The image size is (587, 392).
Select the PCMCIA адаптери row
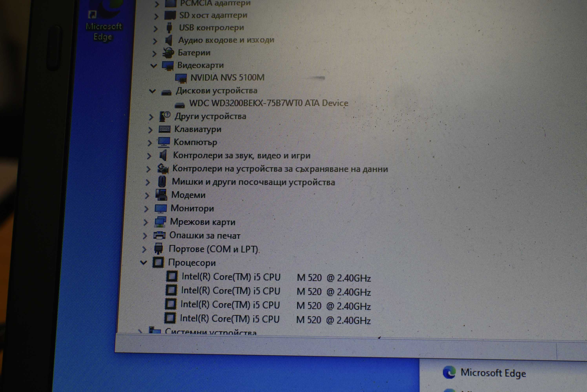pos(215,3)
